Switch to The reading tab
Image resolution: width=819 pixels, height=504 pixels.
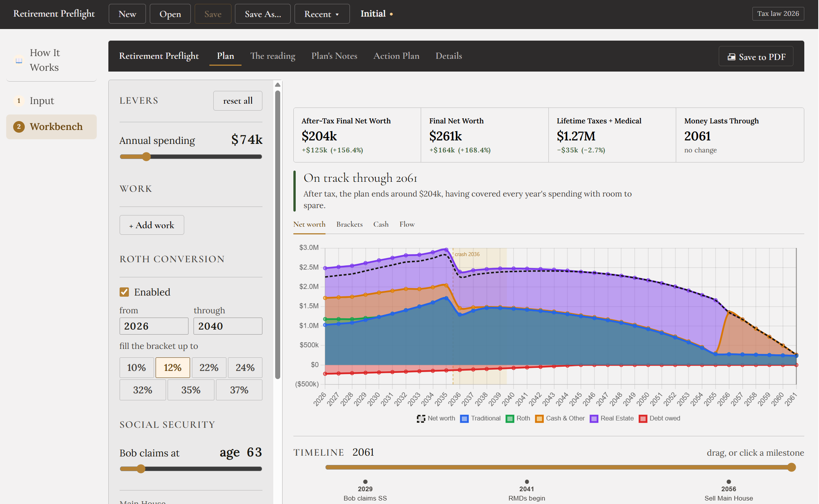click(x=273, y=56)
